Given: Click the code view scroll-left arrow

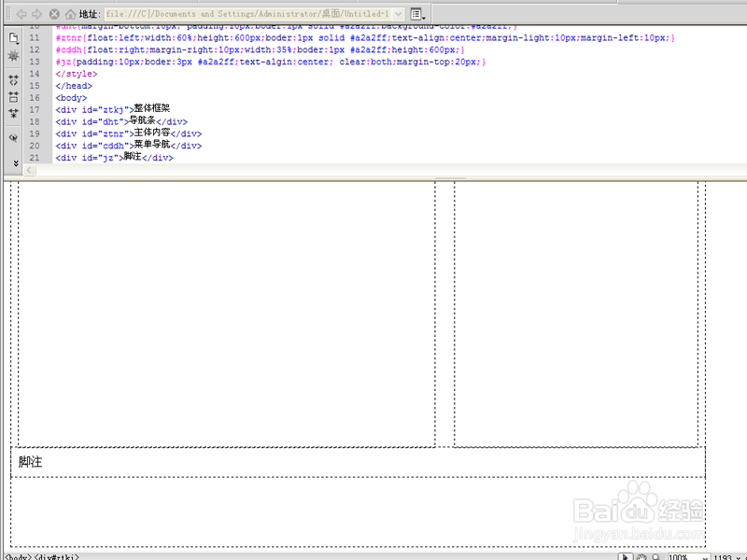Looking at the screenshot, I should click(x=30, y=170).
